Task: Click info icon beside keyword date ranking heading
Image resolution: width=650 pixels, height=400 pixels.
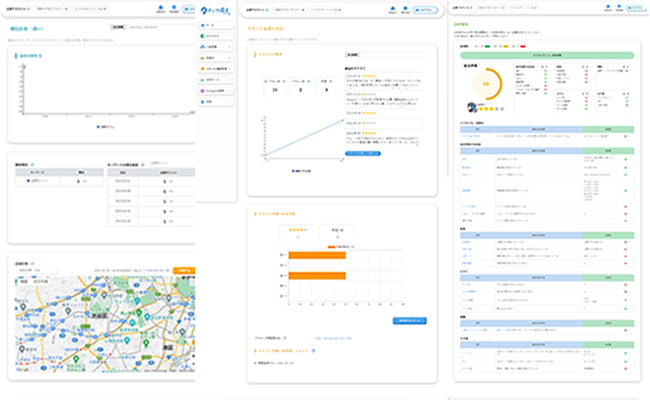Action: 143,165
